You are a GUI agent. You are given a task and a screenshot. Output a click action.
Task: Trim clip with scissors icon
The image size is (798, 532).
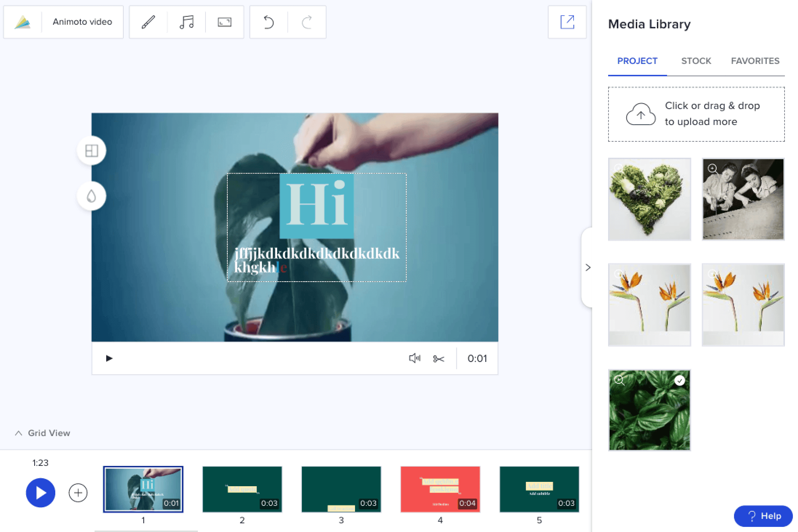point(439,359)
